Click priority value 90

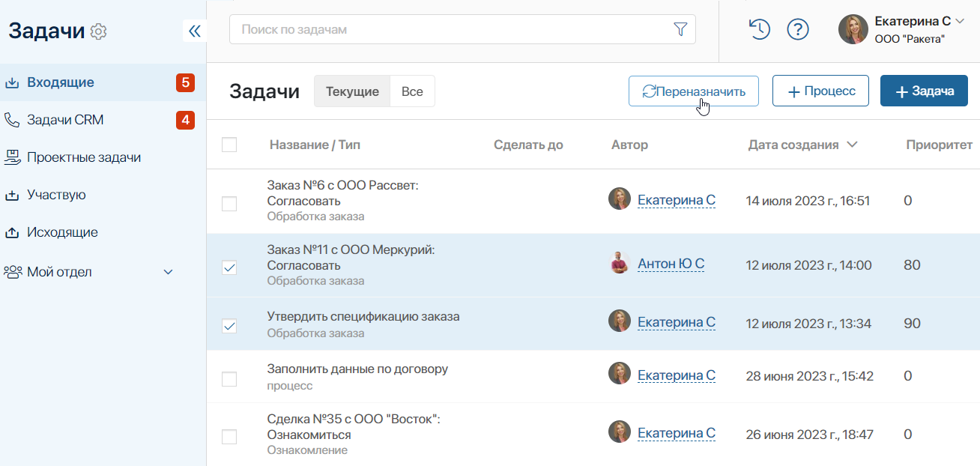[x=912, y=324]
